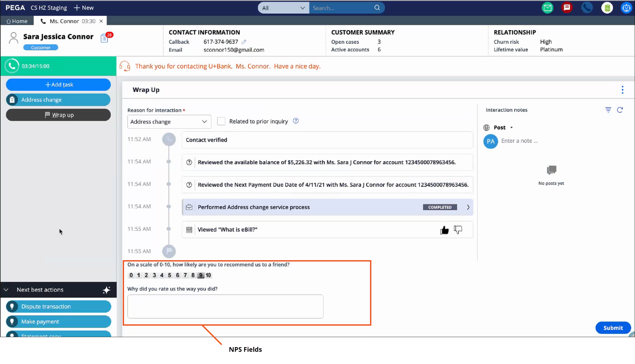Click the thumbs down icon on eBill article
This screenshot has width=635, height=364.
458,230
